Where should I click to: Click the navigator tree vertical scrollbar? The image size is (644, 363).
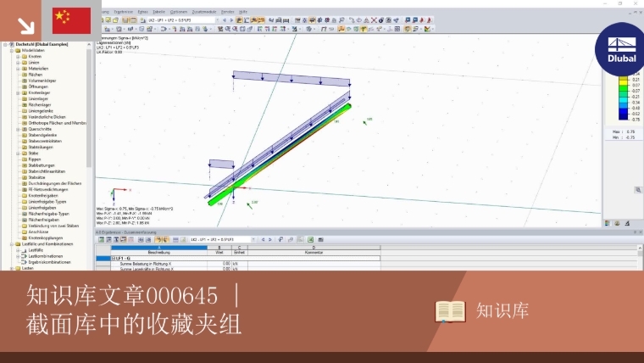(89, 108)
